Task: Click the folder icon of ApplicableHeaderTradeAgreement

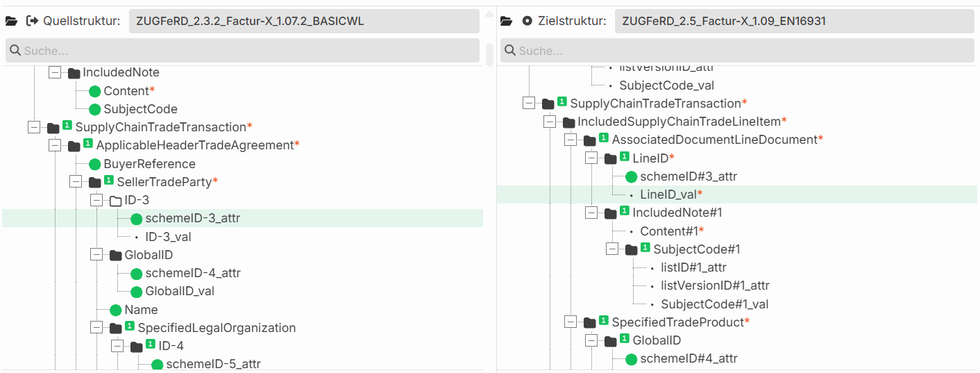Action: pos(74,146)
